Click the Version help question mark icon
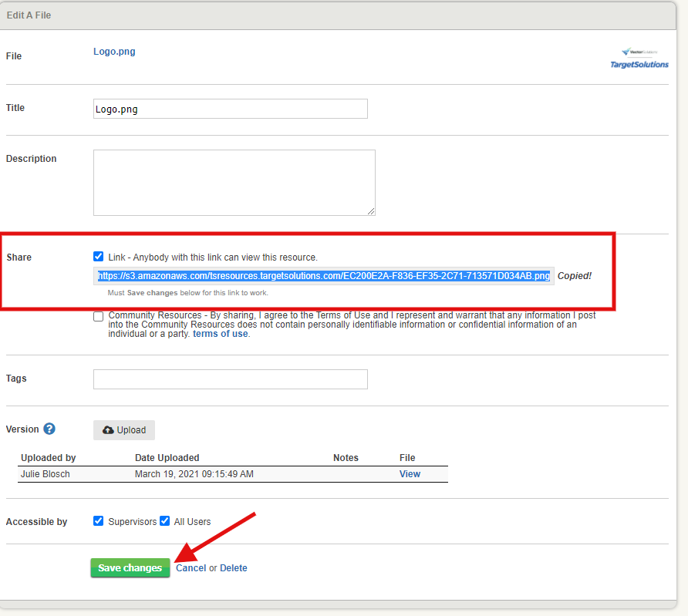 pos(49,429)
